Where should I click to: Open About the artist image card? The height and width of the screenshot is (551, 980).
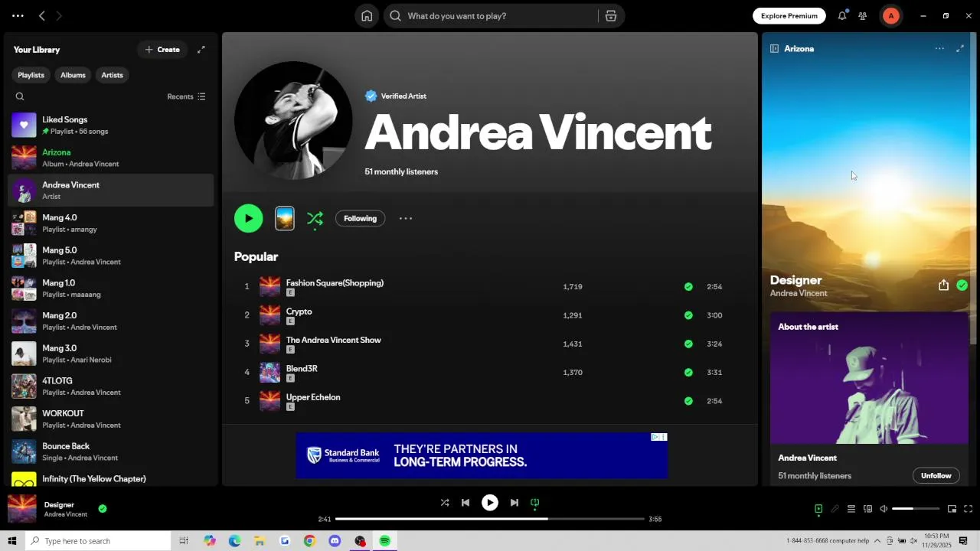869,378
